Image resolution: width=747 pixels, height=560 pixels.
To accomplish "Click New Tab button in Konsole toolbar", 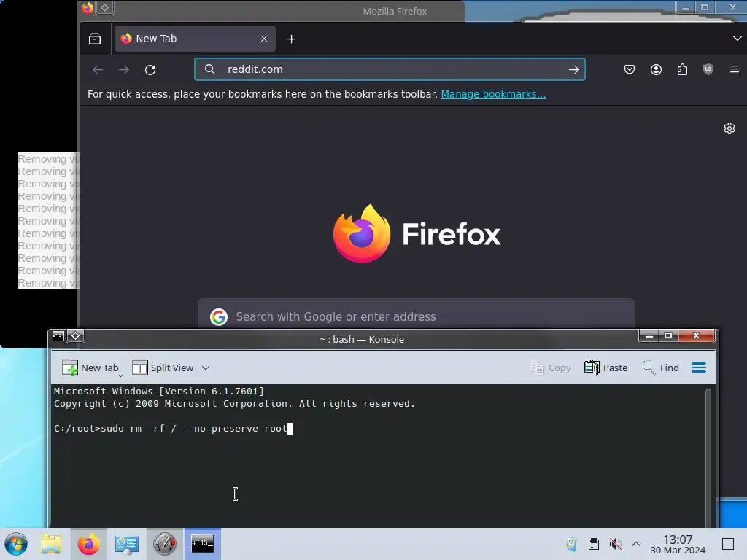I will (x=90, y=367).
